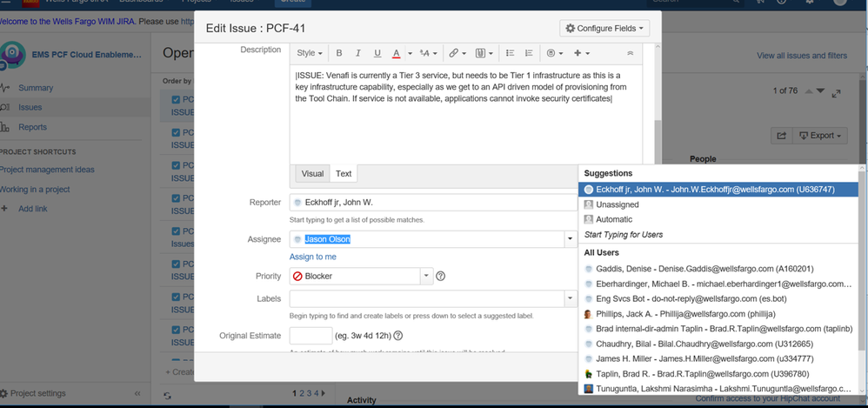
Task: Choose Gaddis, Denise from All Users
Action: click(x=718, y=269)
